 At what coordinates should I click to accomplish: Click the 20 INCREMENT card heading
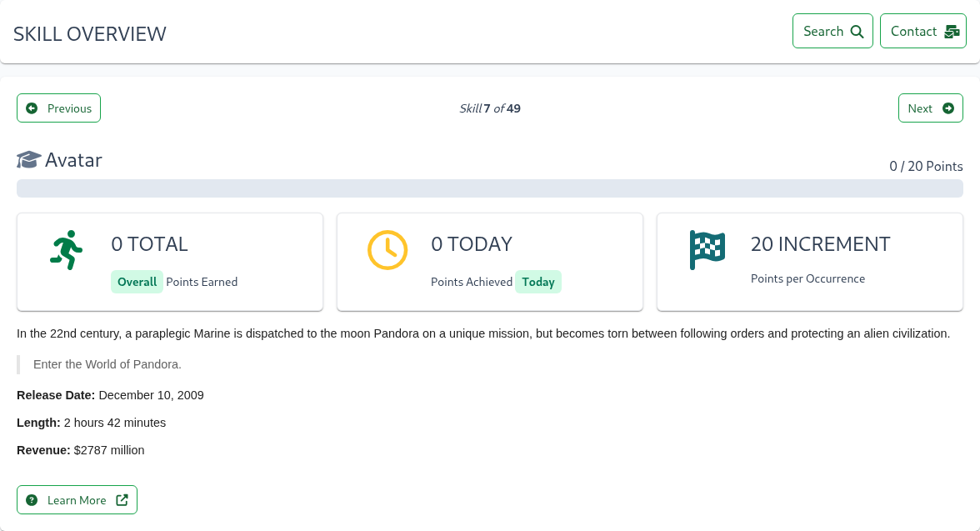point(820,244)
